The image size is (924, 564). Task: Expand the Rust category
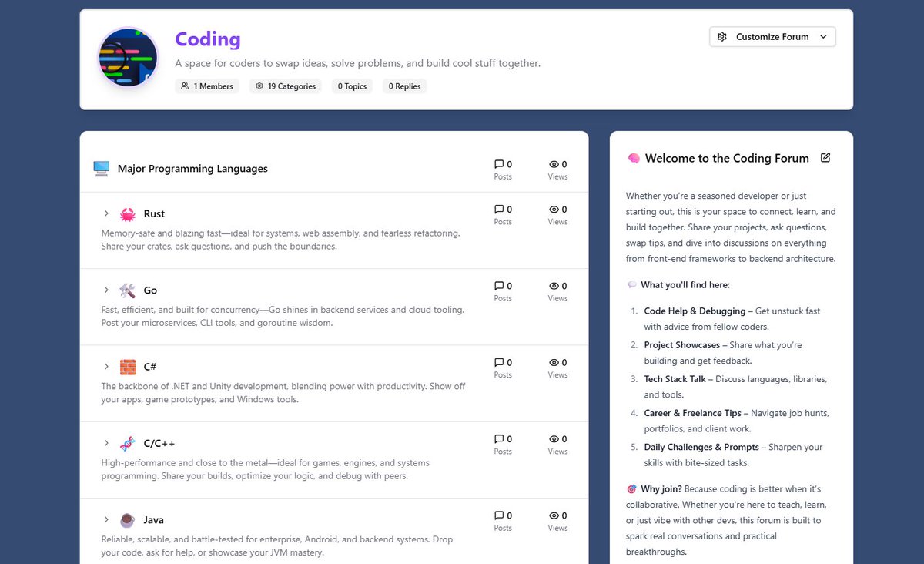[x=106, y=213]
